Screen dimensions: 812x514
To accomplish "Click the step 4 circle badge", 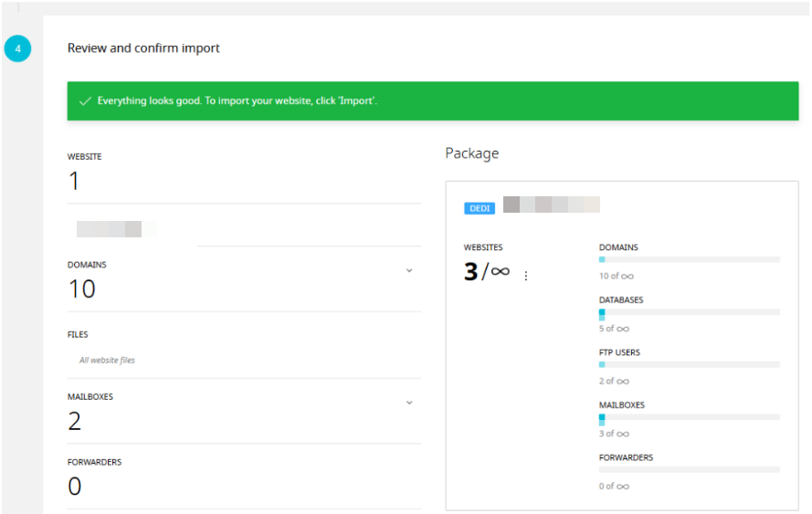I will [x=17, y=48].
